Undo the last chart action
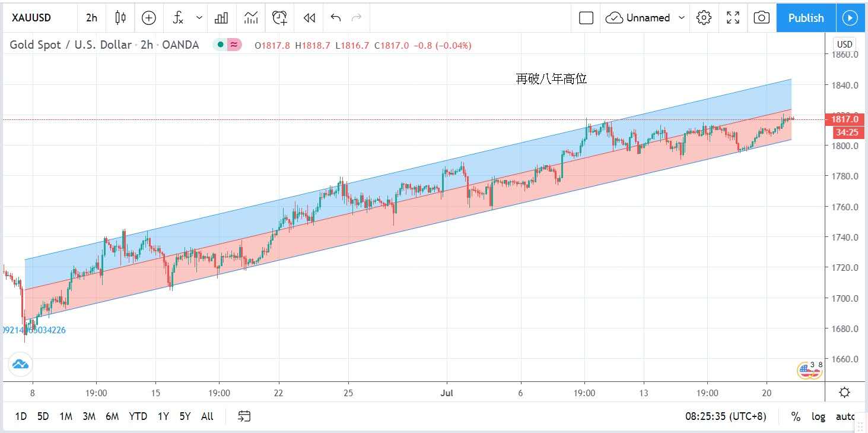This screenshot has width=868, height=433. click(336, 18)
